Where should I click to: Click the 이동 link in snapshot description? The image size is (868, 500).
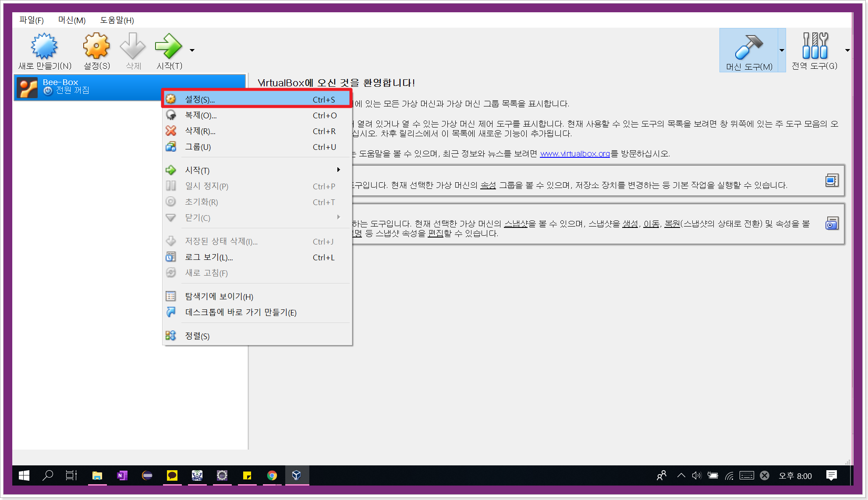click(x=651, y=224)
